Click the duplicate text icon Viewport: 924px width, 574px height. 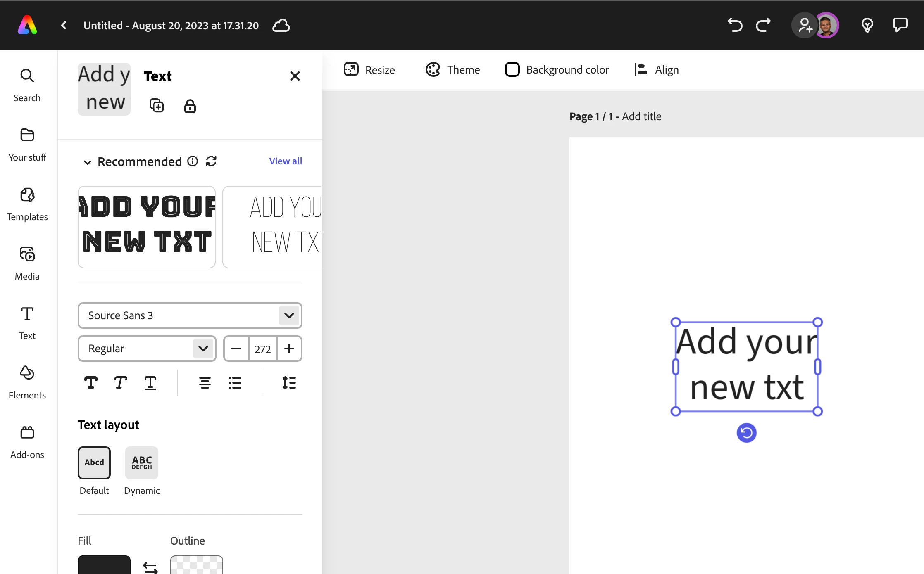coord(157,106)
